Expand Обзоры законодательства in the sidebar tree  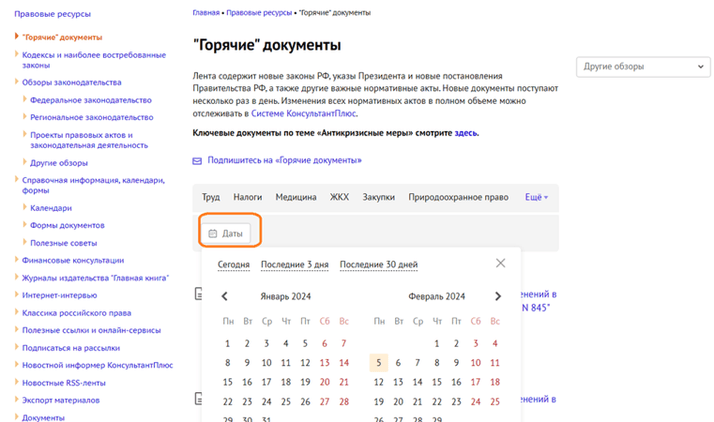point(17,82)
